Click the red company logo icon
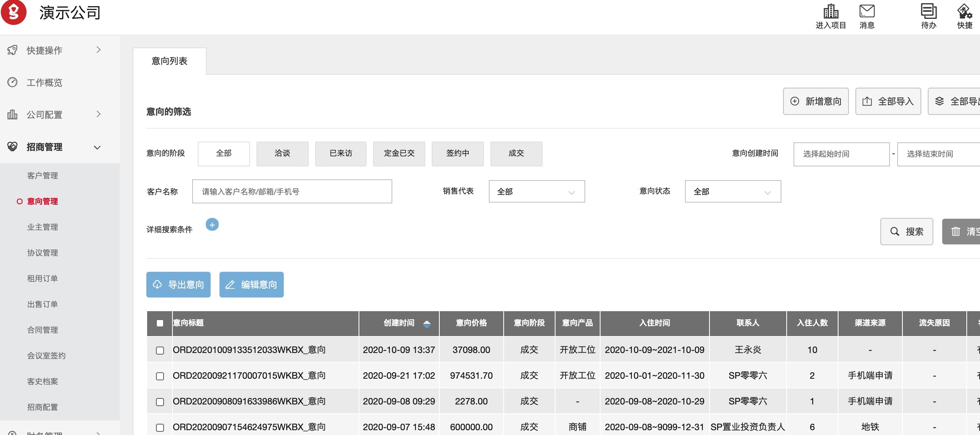This screenshot has height=435, width=980. point(14,12)
